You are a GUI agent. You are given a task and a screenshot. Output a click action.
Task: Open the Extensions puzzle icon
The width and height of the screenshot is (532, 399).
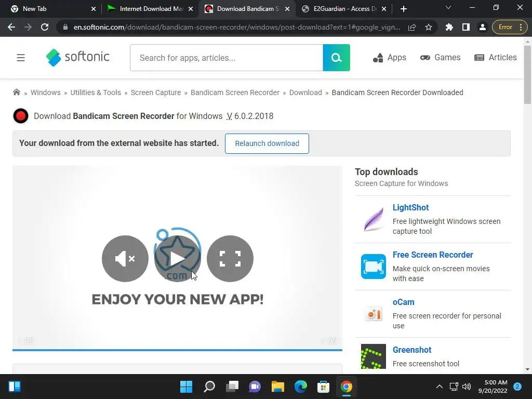point(449,27)
